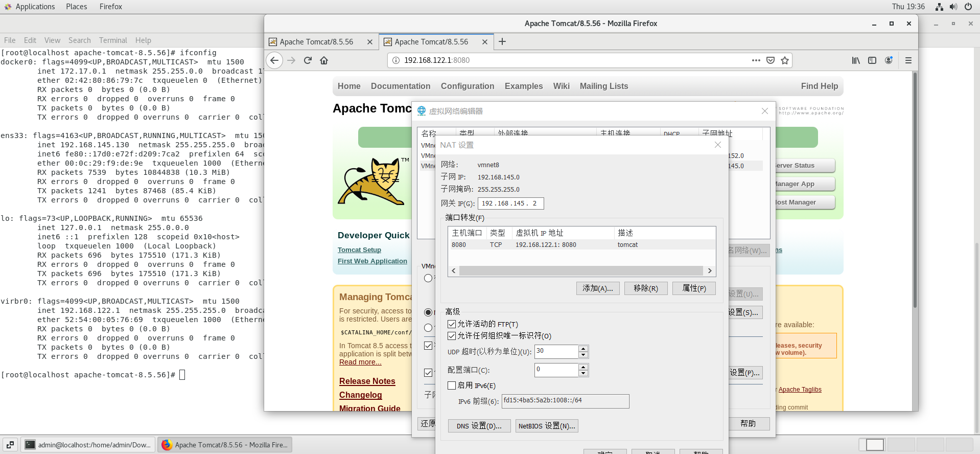
Task: Open Wiki in Tomcat navigation
Action: pyautogui.click(x=561, y=86)
